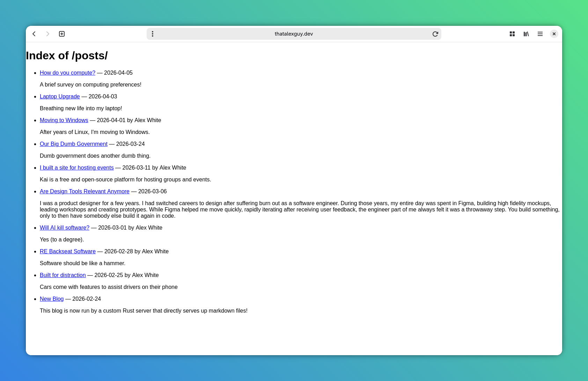Open the 'Moving to Windows' article
Viewport: 588px width, 381px height.
[64, 120]
